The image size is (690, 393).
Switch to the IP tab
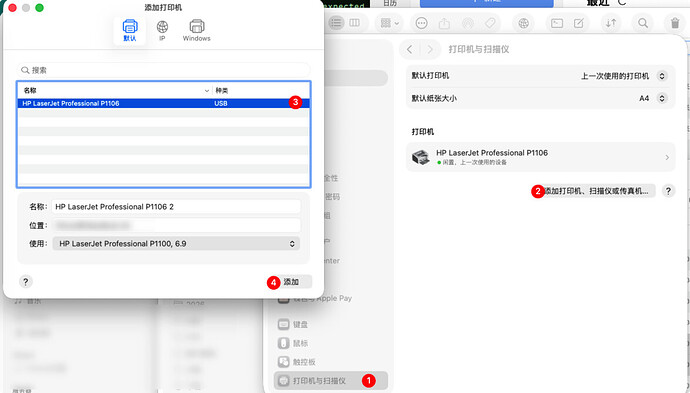click(x=162, y=30)
